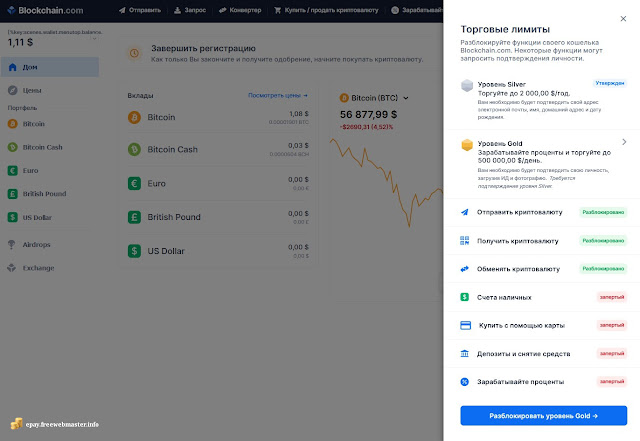This screenshot has height=441, width=640.
Task: Click the Утвержден badge on Silver level
Action: [610, 83]
